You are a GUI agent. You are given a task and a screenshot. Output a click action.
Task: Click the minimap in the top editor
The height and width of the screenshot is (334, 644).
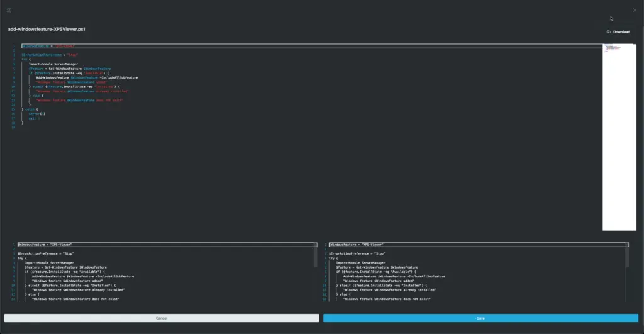[619, 136]
